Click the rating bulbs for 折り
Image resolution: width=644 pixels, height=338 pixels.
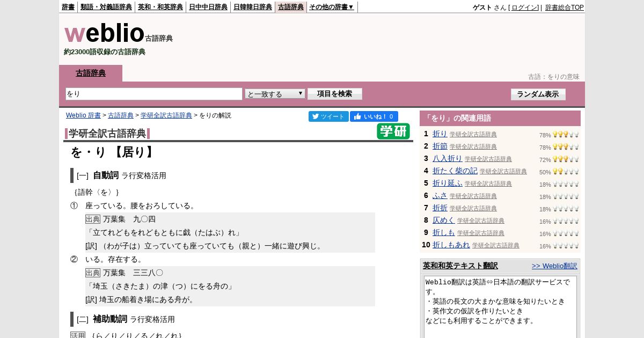(566, 135)
